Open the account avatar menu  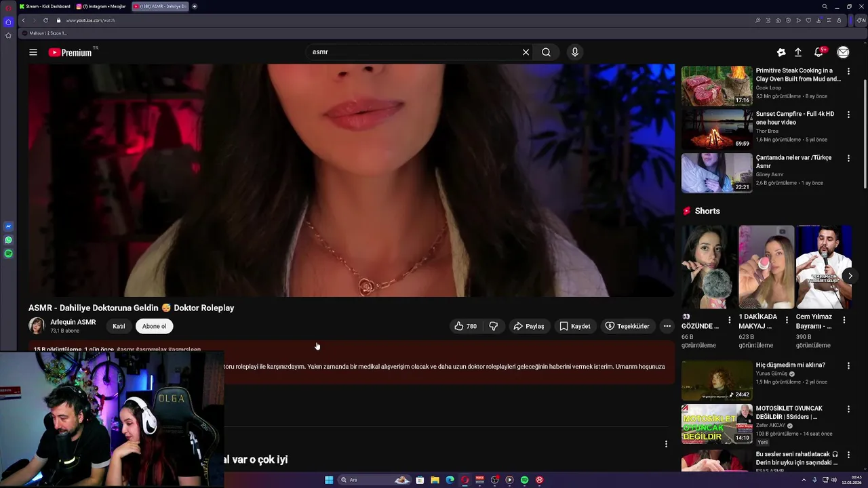click(843, 52)
